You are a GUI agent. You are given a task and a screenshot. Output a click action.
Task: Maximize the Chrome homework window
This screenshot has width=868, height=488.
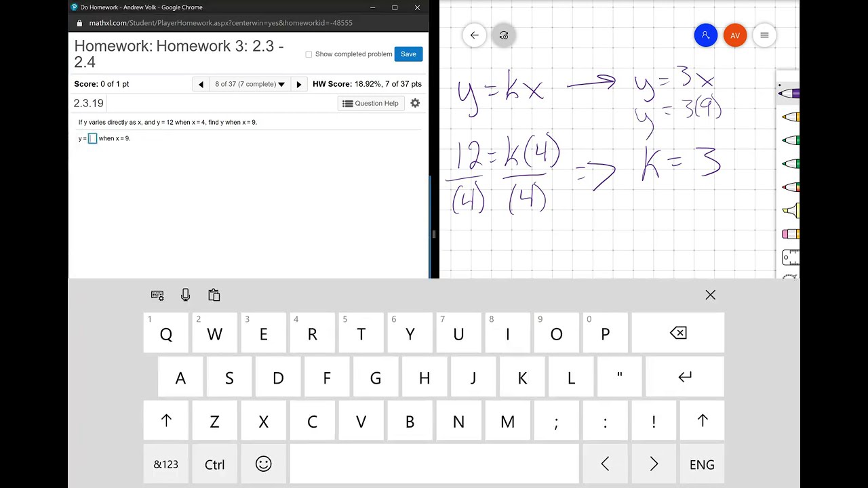coord(395,7)
